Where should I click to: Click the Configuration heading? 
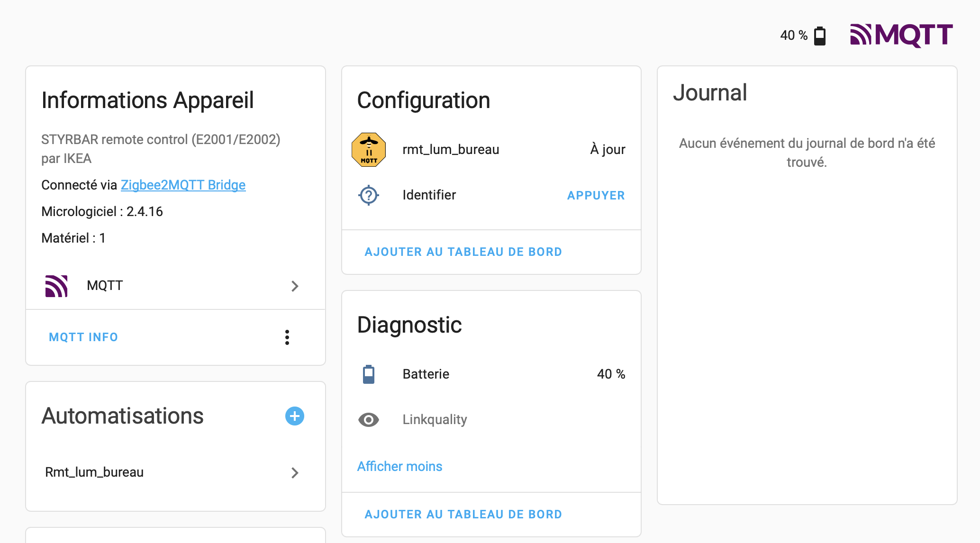point(423,100)
